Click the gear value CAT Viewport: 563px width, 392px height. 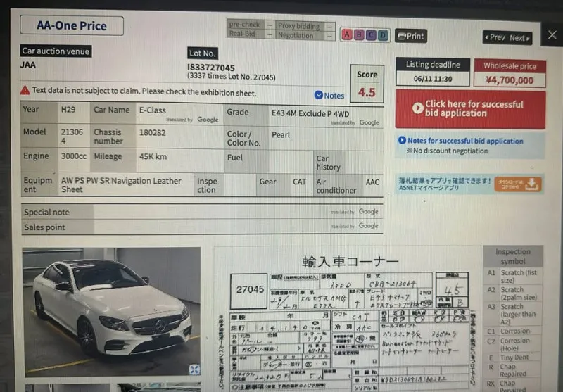300,182
